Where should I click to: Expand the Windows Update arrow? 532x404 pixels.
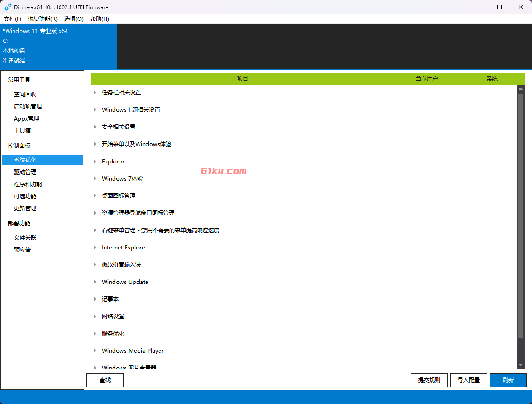[95, 282]
